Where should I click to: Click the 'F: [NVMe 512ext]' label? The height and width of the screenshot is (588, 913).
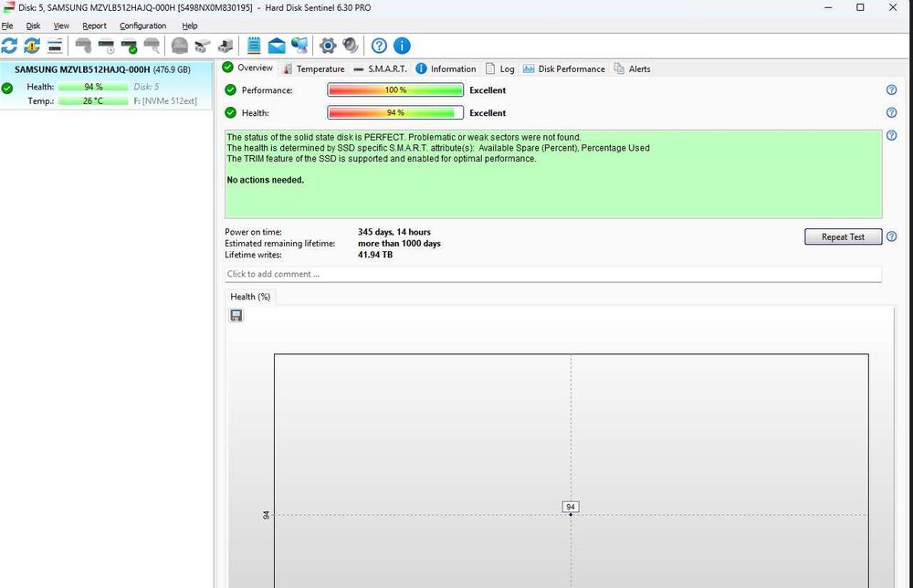click(x=165, y=100)
